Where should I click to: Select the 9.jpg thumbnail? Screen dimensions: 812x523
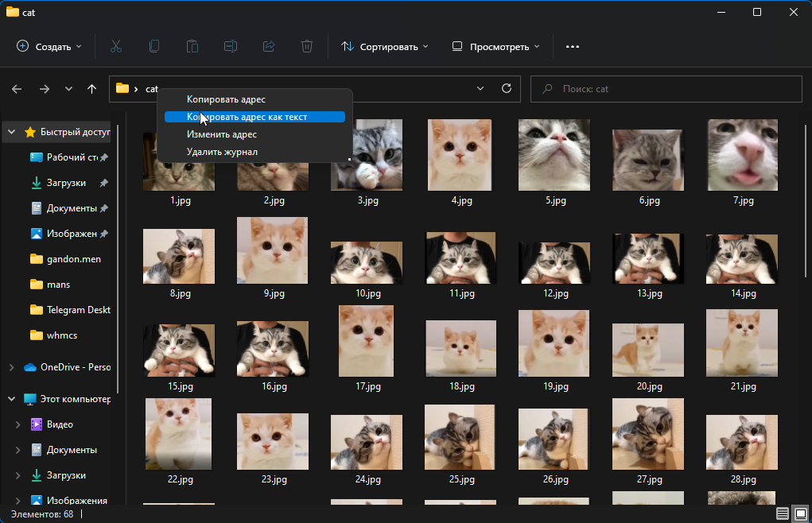click(x=273, y=250)
